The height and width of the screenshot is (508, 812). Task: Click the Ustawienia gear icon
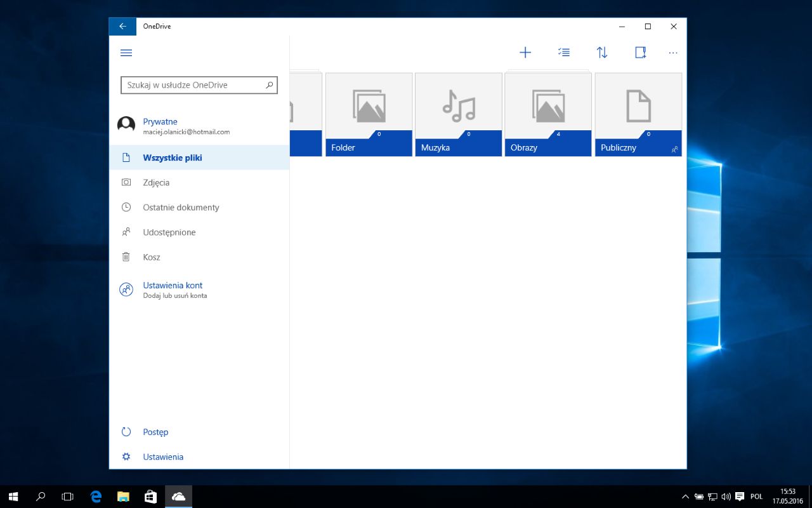(x=126, y=456)
